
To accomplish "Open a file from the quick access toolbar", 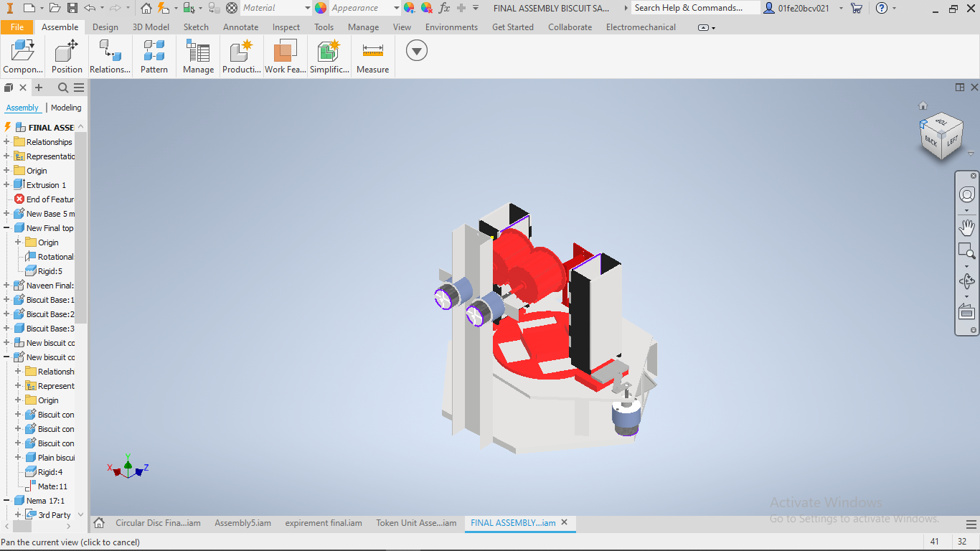I will 55,8.
